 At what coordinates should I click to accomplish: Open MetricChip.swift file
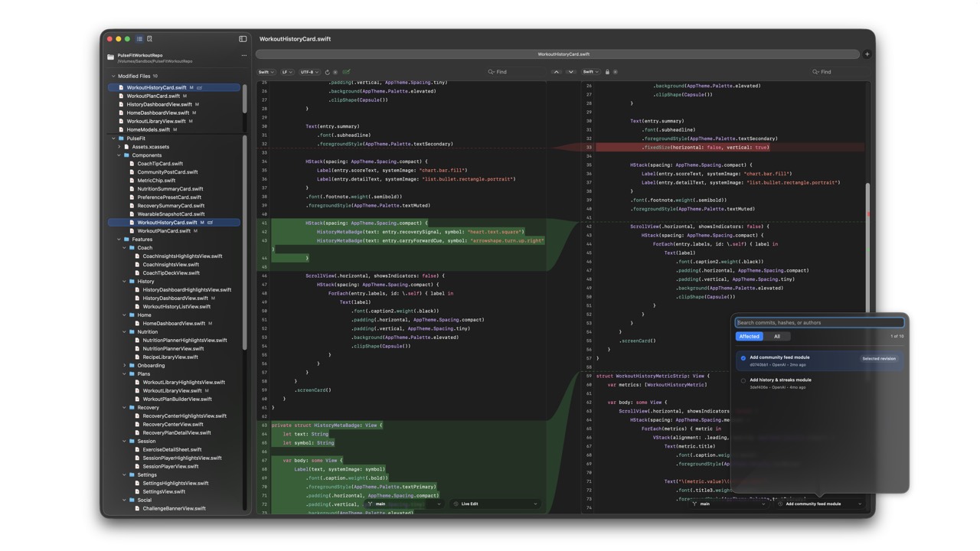tap(156, 181)
